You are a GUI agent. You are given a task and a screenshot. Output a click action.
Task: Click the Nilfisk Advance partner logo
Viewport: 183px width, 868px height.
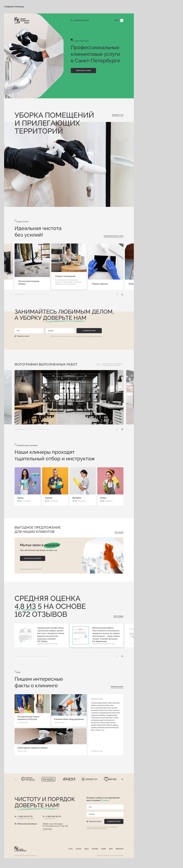[x=28, y=779]
